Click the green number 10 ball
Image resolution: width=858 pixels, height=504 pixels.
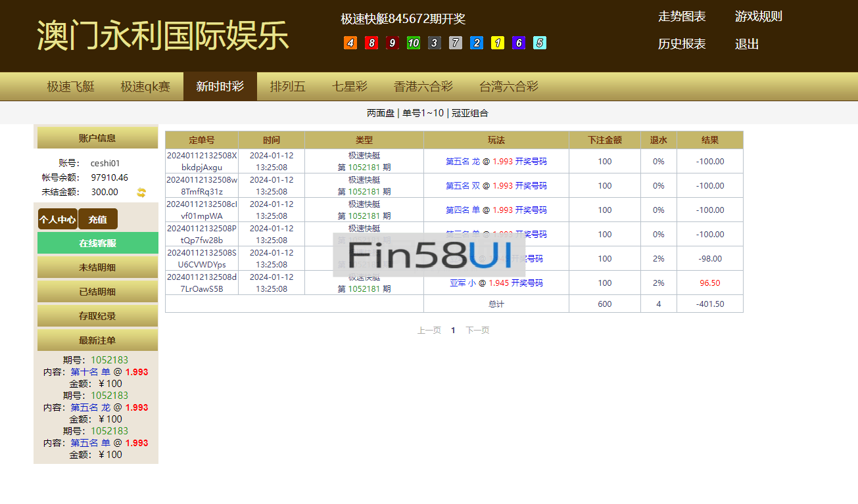click(x=414, y=43)
